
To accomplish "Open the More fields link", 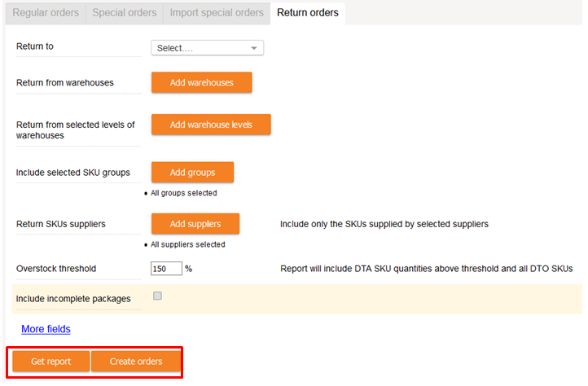I will tap(46, 329).
